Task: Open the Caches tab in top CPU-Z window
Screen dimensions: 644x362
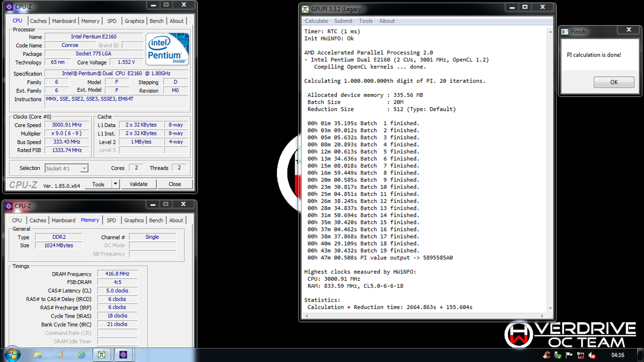Action: point(38,21)
